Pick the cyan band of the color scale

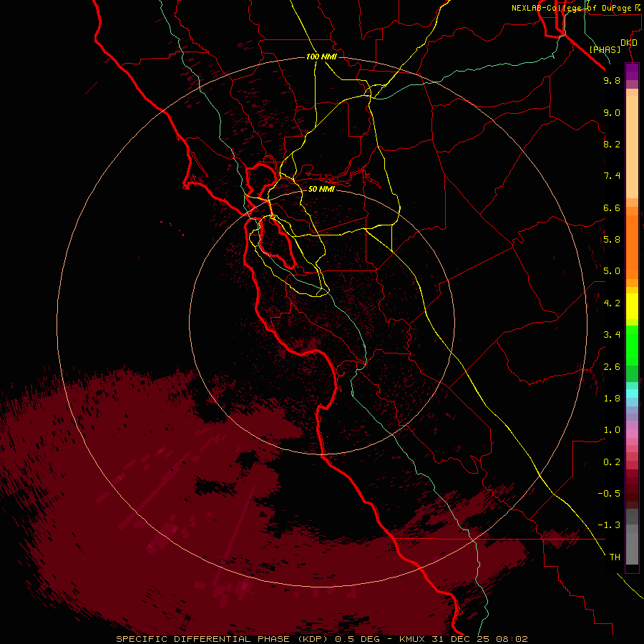click(x=632, y=393)
